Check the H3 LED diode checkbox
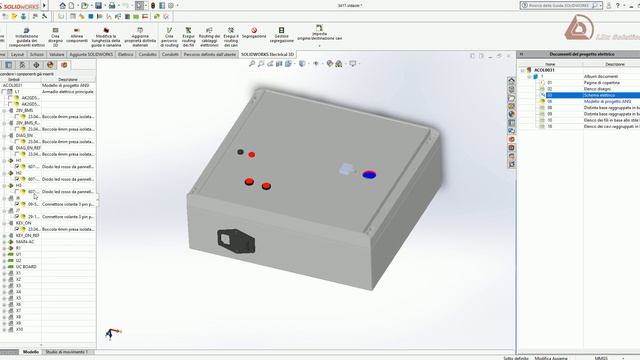Screen dimensions: 640x360 tap(17, 191)
